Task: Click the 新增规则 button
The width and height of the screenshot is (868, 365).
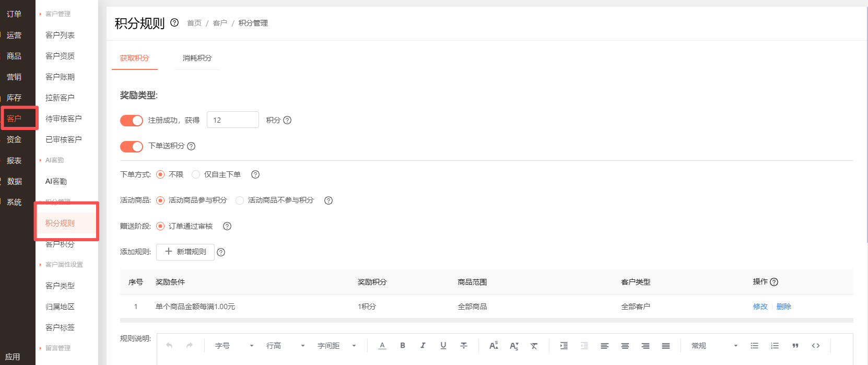Action: point(185,252)
